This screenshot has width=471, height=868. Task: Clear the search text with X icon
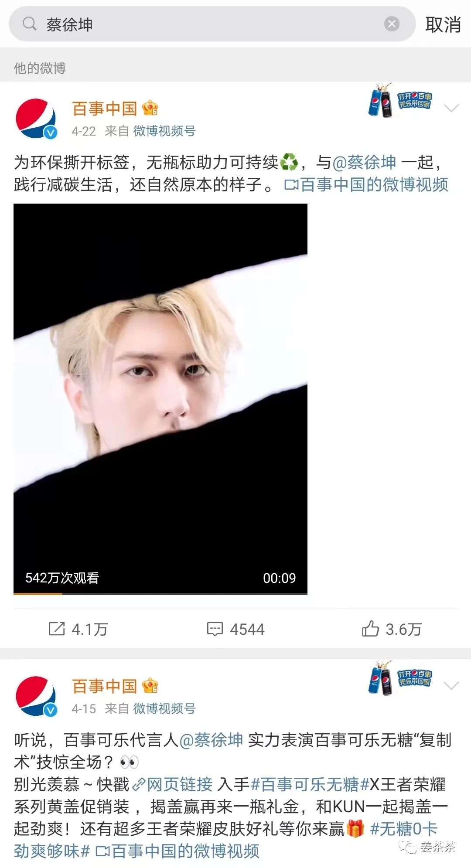(x=392, y=24)
